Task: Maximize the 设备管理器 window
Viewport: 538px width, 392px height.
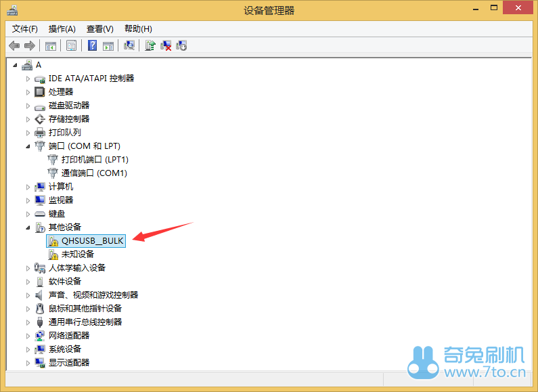Action: [x=494, y=8]
